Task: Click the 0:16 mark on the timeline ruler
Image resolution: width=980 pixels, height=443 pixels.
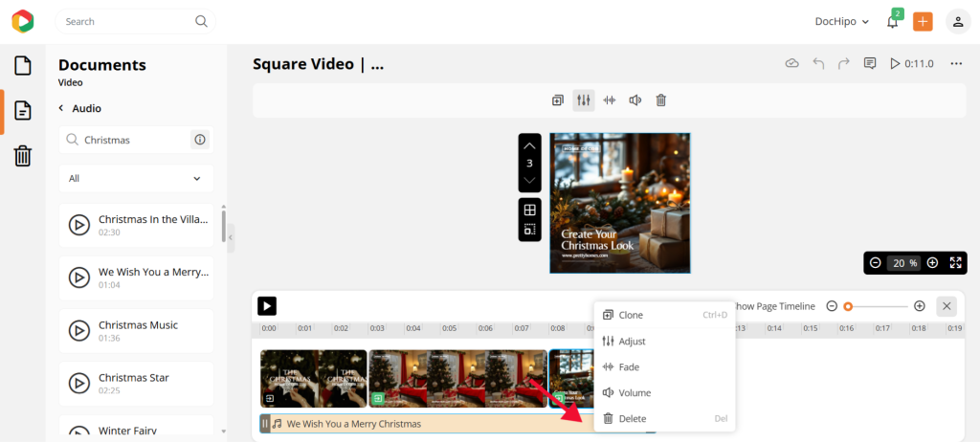Action: [x=847, y=328]
